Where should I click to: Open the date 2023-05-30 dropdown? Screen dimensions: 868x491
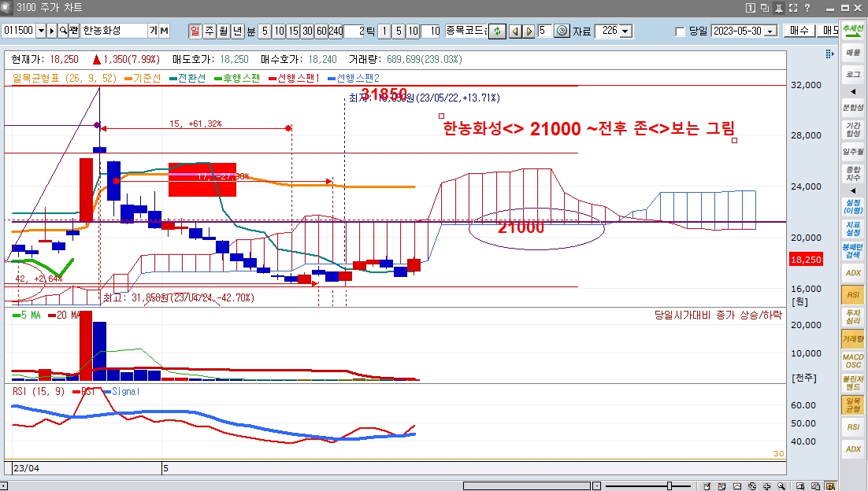point(770,31)
